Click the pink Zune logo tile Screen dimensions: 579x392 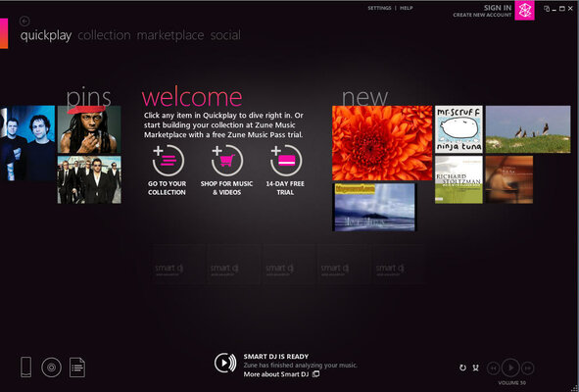point(524,11)
